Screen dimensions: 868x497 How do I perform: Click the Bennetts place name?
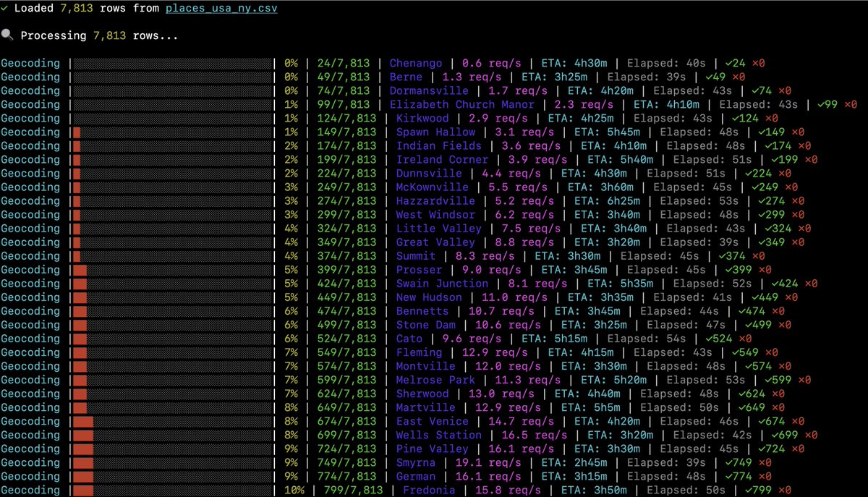(422, 311)
